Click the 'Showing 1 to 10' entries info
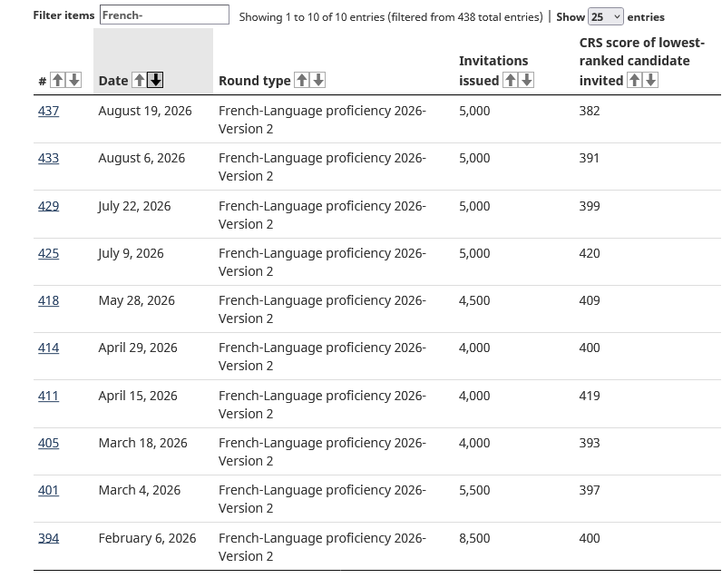 391,17
